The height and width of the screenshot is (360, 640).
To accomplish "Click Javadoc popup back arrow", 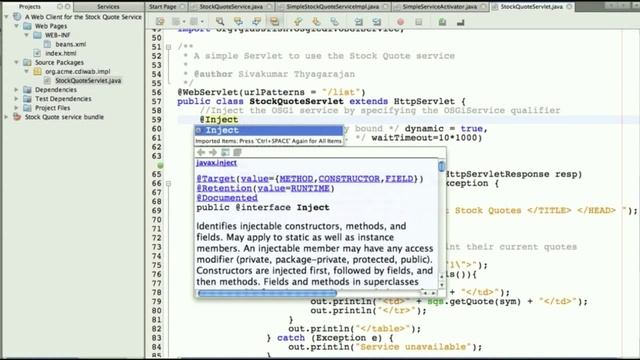I will (x=201, y=152).
